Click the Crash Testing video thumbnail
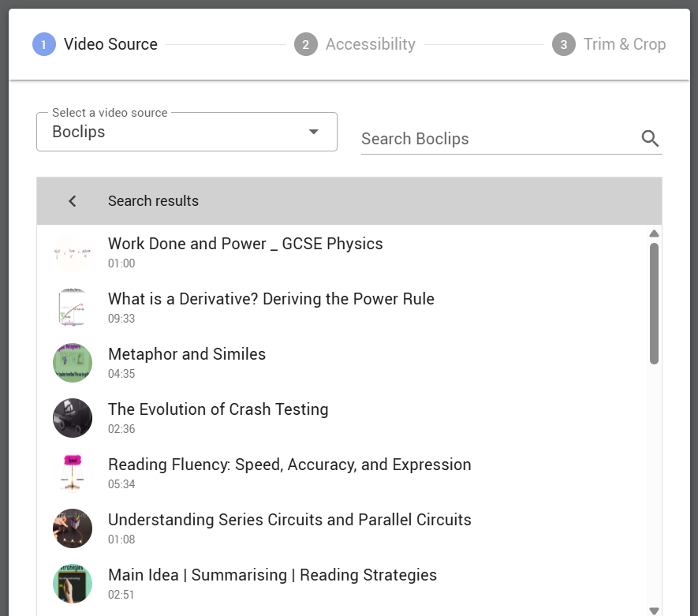 73,418
